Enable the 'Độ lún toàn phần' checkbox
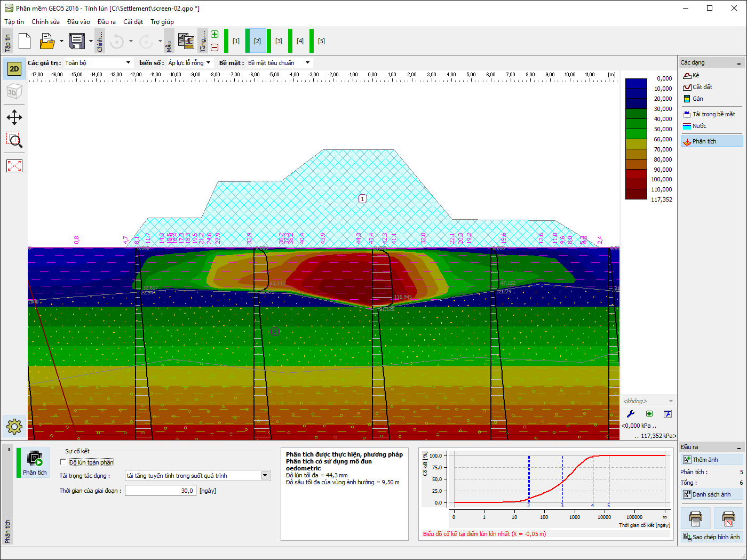747x560 pixels. point(63,462)
